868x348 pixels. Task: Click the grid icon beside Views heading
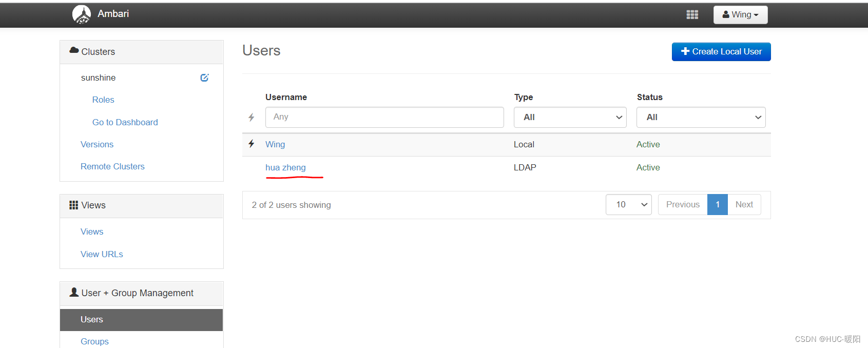(73, 205)
